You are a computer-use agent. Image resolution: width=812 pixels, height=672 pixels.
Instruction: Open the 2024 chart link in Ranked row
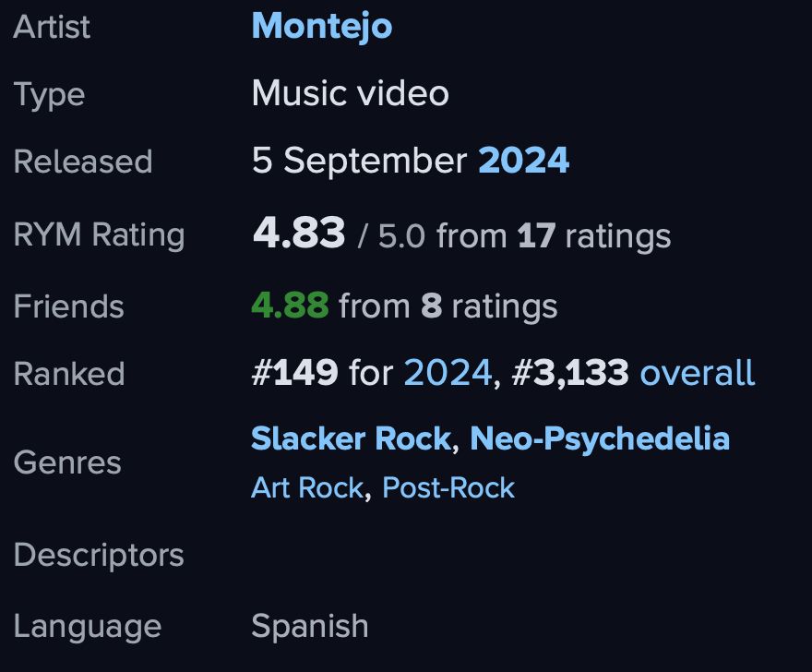[448, 373]
